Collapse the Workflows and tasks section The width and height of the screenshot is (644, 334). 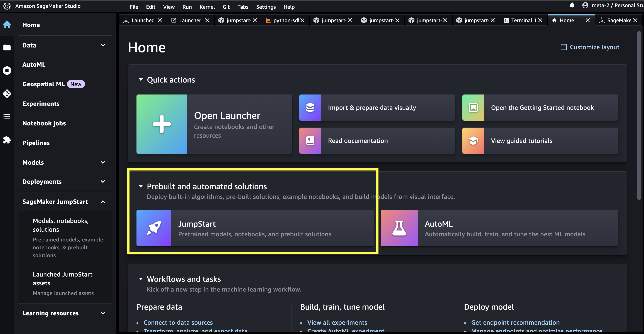tap(141, 278)
